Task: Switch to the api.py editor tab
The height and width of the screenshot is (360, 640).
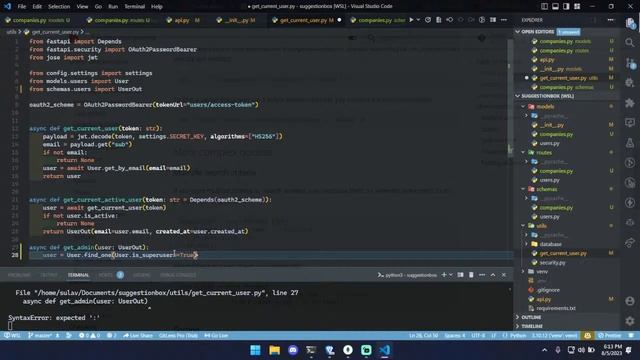Action: [182, 20]
